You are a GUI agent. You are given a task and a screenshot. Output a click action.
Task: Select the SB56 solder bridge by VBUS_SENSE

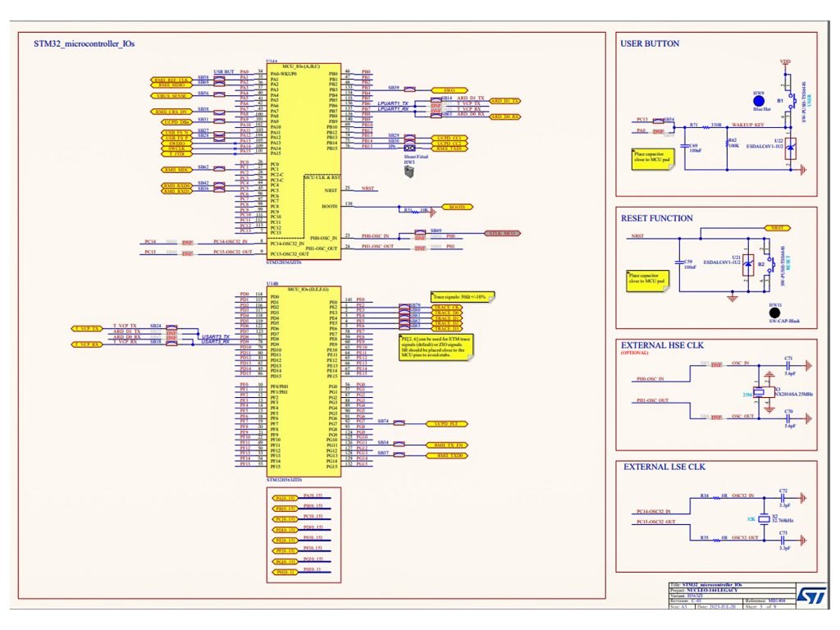point(219,95)
